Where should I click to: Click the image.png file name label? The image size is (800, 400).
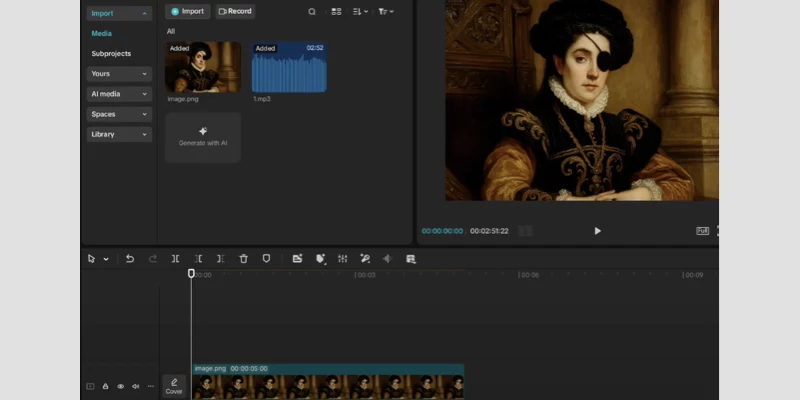[x=183, y=99]
